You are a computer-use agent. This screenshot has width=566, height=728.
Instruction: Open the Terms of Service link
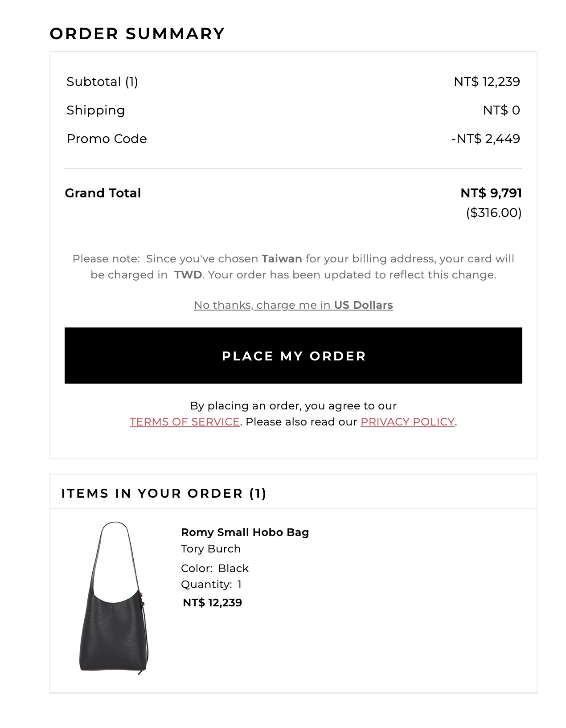point(185,422)
